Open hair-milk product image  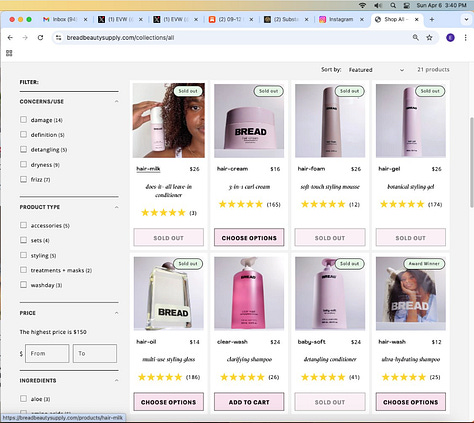(169, 120)
